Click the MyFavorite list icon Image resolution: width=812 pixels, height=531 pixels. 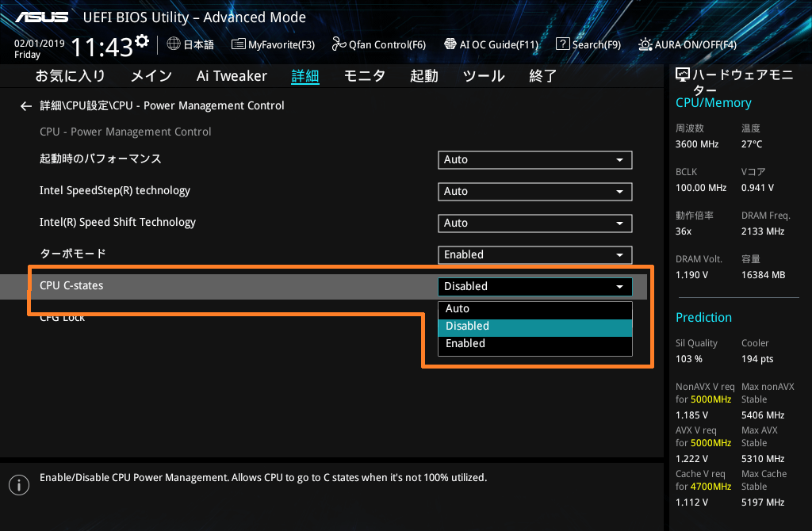(x=238, y=44)
